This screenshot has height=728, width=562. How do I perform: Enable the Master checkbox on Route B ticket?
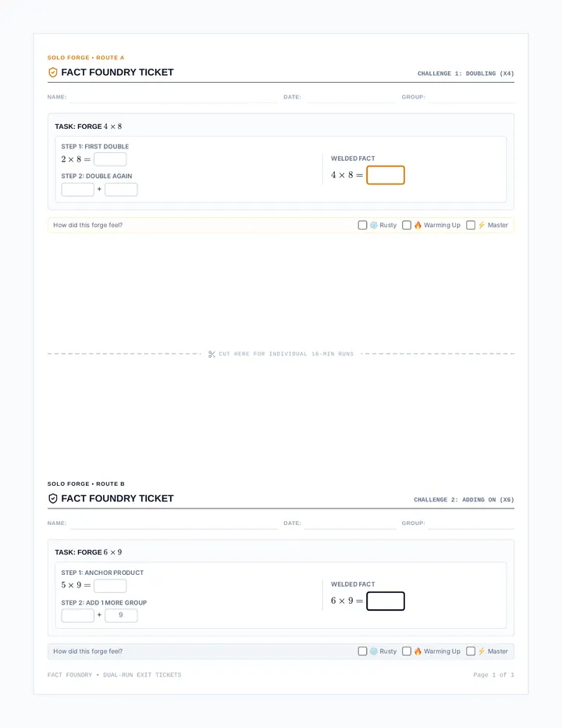click(x=471, y=651)
